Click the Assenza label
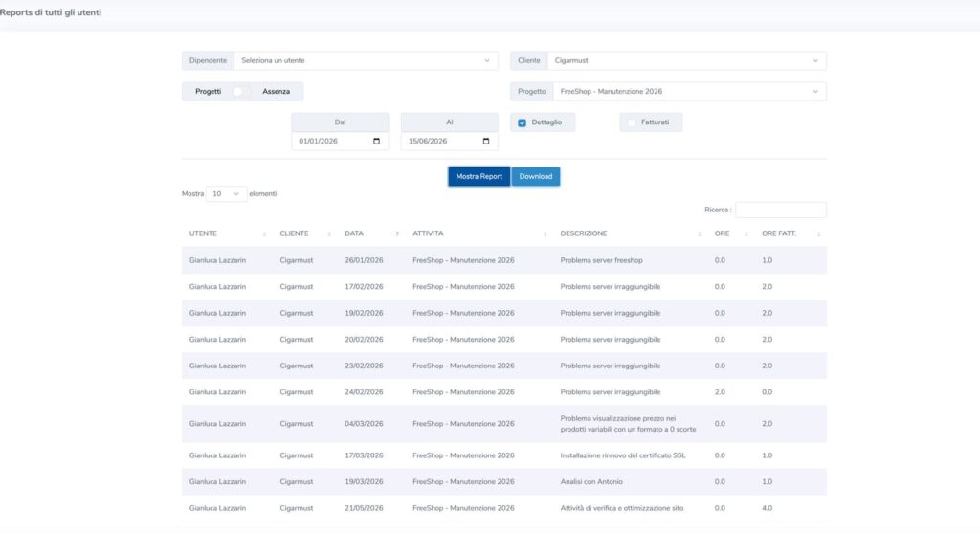 coord(277,91)
